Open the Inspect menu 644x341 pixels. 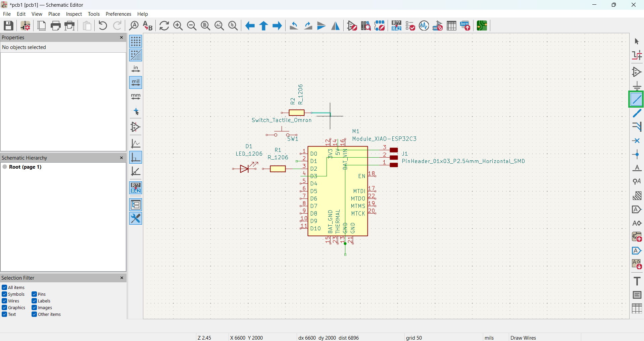click(x=74, y=14)
